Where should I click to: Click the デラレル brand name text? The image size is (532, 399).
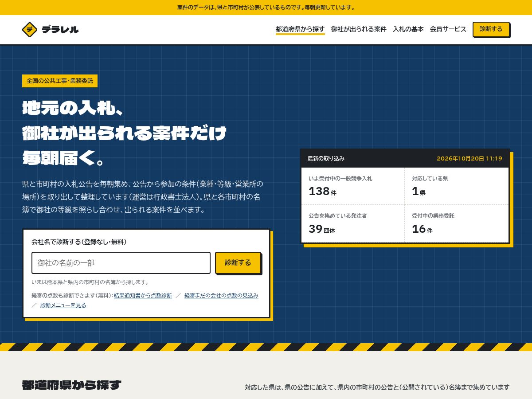[60, 30]
